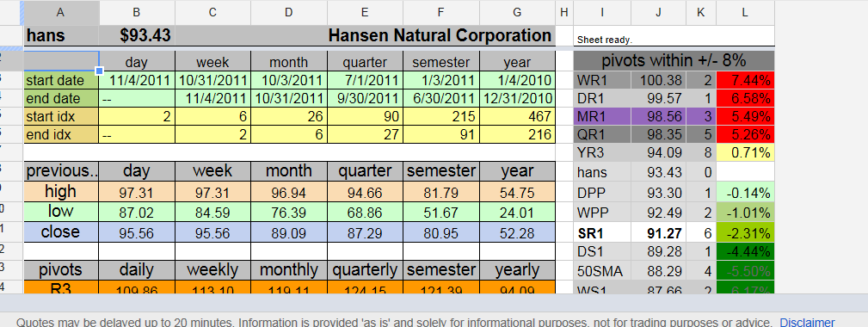Select column G header
The width and height of the screenshot is (868, 327).
click(x=517, y=12)
